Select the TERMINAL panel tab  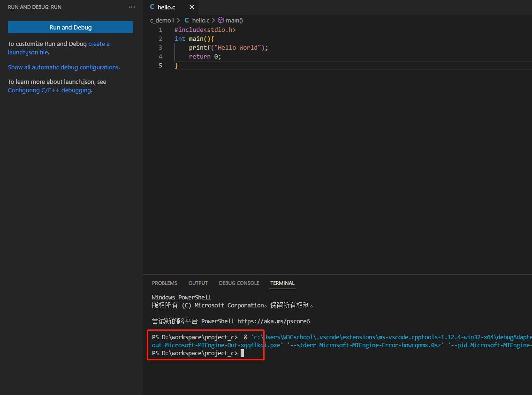pos(282,283)
